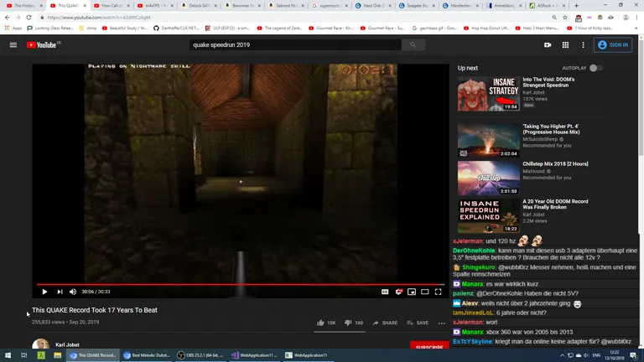
Task: Mute the video volume speaker icon
Action: point(73,292)
